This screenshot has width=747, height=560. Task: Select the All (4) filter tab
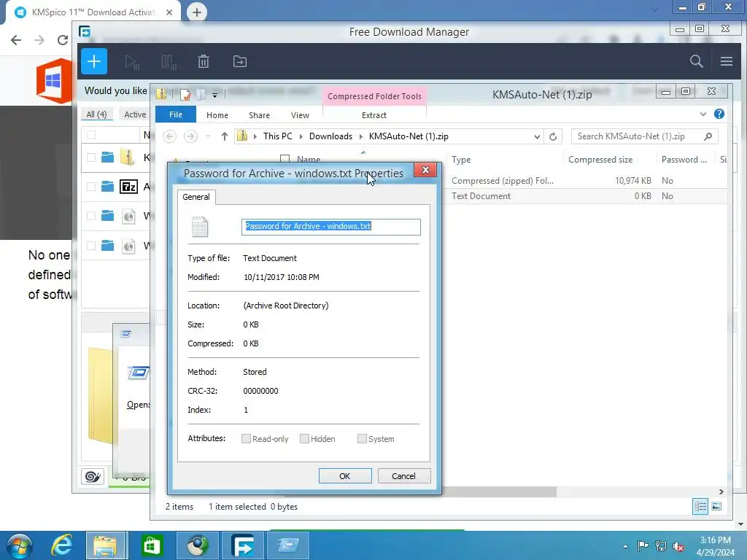(x=96, y=114)
